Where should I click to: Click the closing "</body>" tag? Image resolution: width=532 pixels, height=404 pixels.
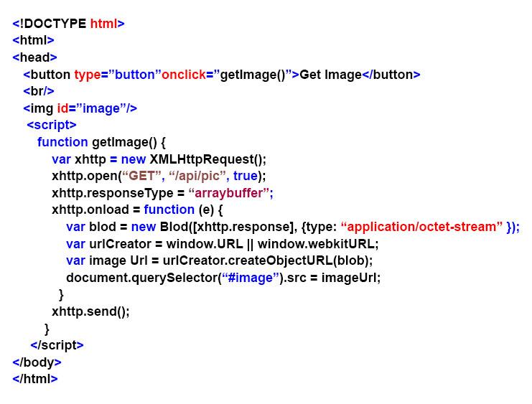(37, 362)
